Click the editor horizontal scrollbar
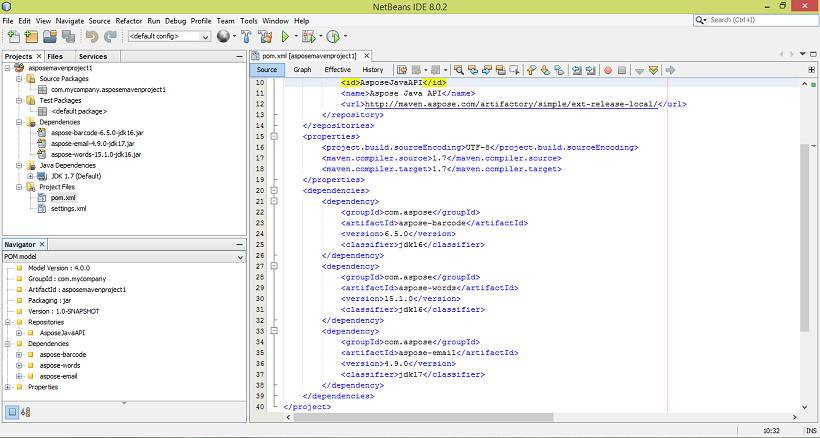The width and height of the screenshot is (820, 438). (x=423, y=417)
